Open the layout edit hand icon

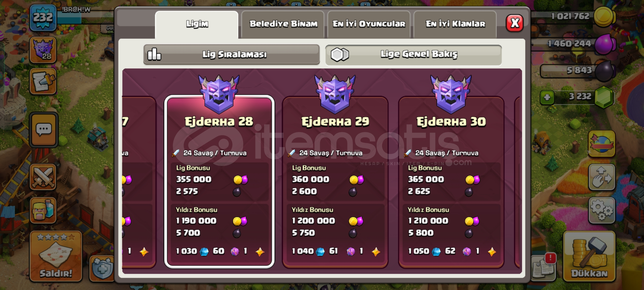coord(602,177)
